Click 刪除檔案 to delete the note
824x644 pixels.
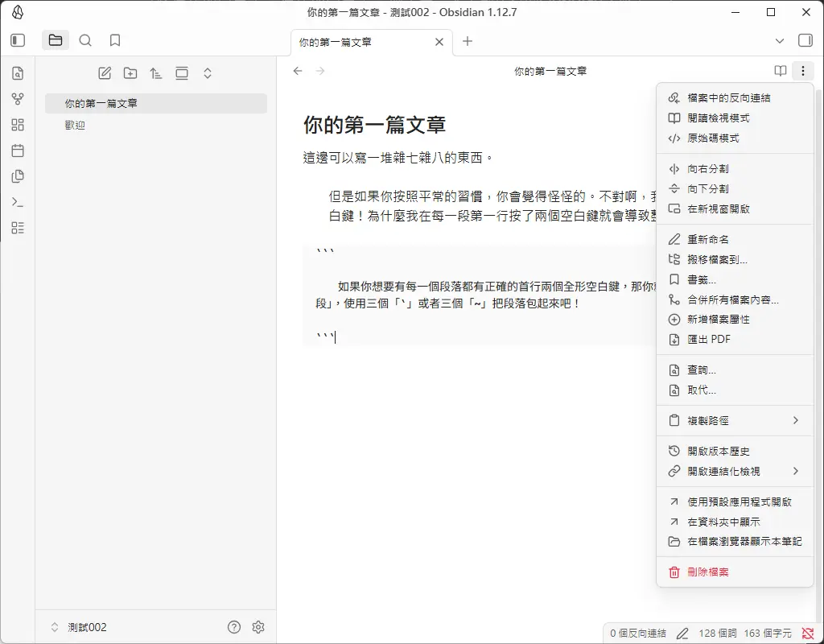click(708, 572)
